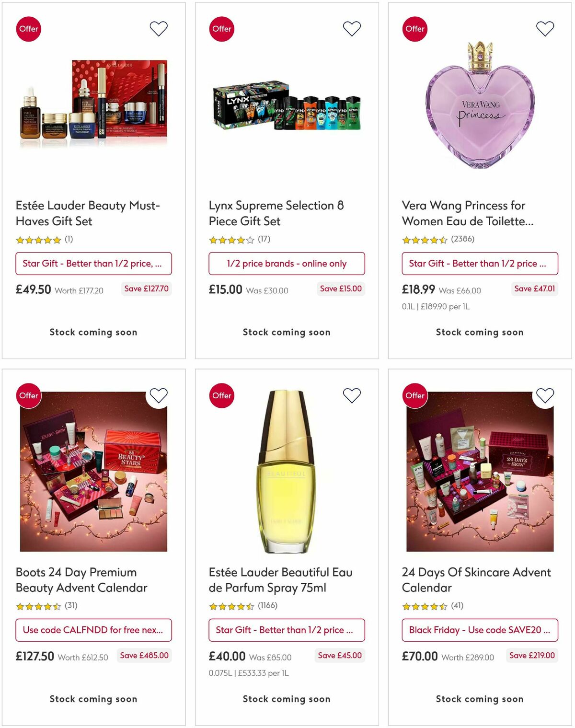The height and width of the screenshot is (728, 575).
Task: Click the heart icon on Vera Wang Princess
Action: 545,28
